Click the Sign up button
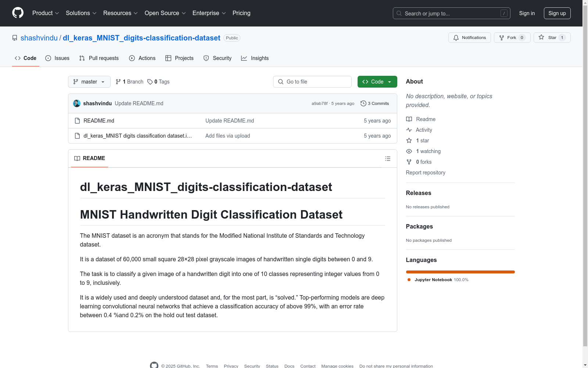Image resolution: width=588 pixels, height=368 pixels. pos(557,13)
